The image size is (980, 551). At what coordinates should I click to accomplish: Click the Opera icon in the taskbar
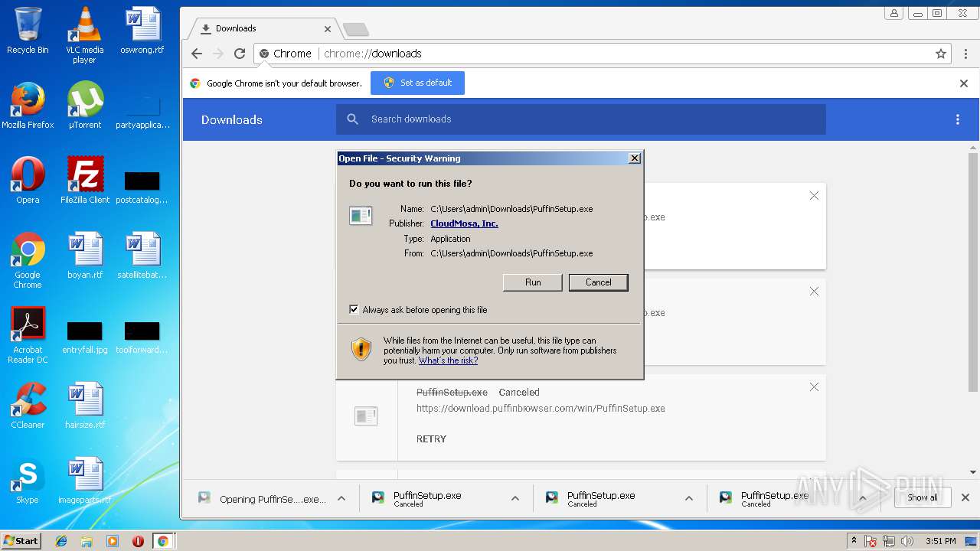click(138, 541)
